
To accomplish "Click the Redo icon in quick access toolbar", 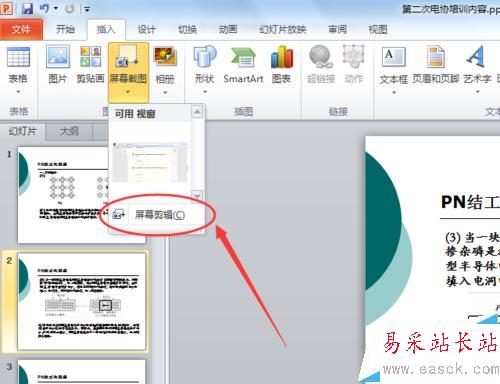I will (x=69, y=8).
